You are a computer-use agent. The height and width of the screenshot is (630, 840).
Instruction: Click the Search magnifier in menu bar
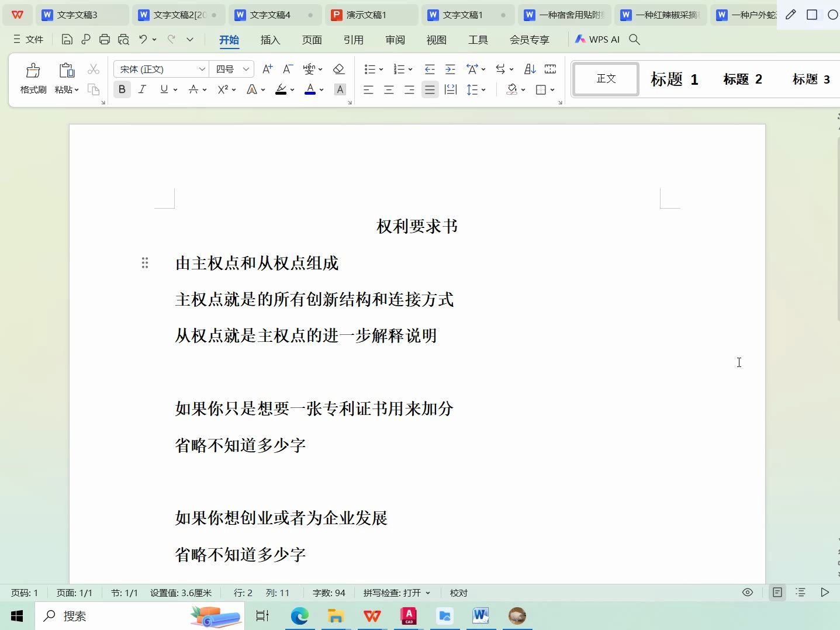coord(634,39)
